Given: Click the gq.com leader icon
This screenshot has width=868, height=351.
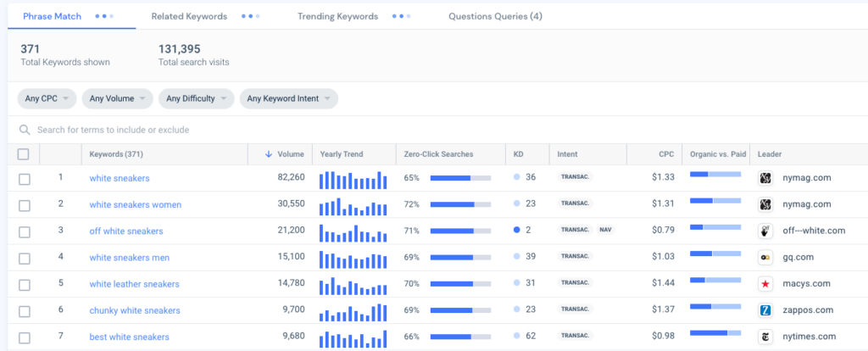Looking at the screenshot, I should point(765,257).
